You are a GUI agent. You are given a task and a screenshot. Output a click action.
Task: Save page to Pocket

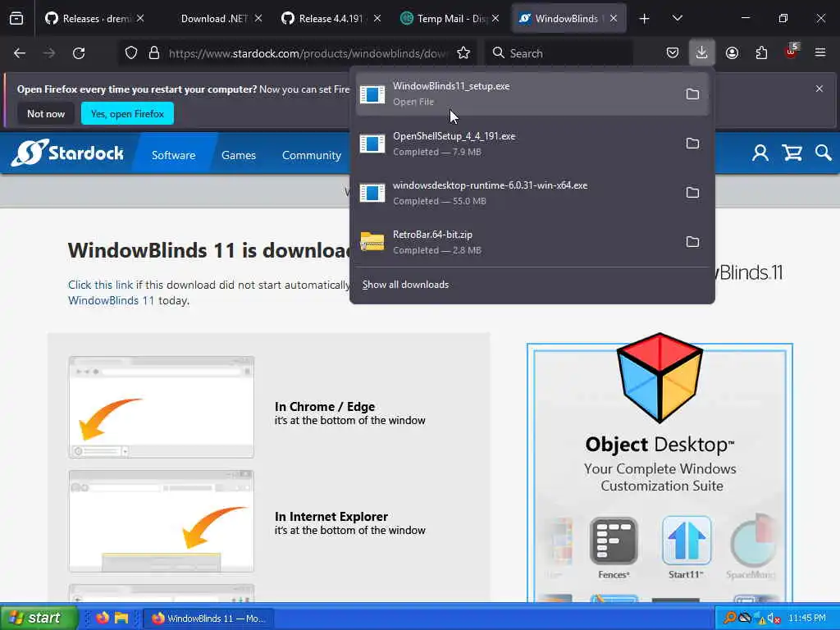click(x=673, y=53)
